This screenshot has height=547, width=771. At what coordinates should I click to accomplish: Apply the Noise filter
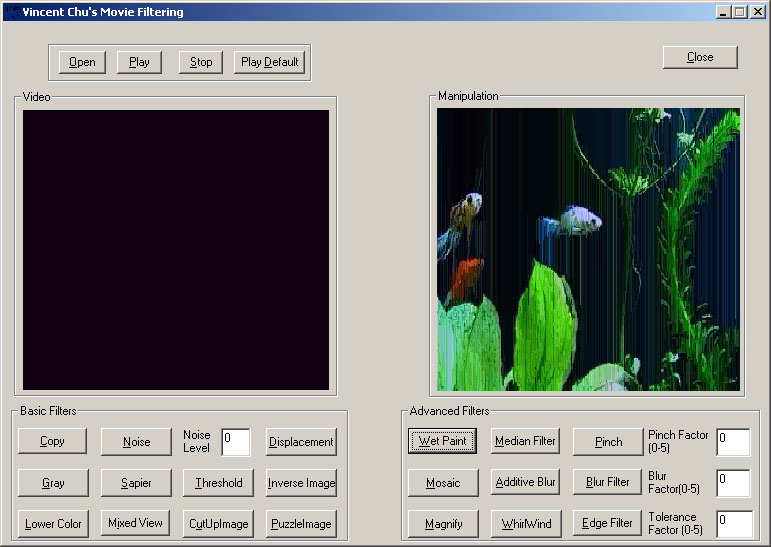point(136,442)
